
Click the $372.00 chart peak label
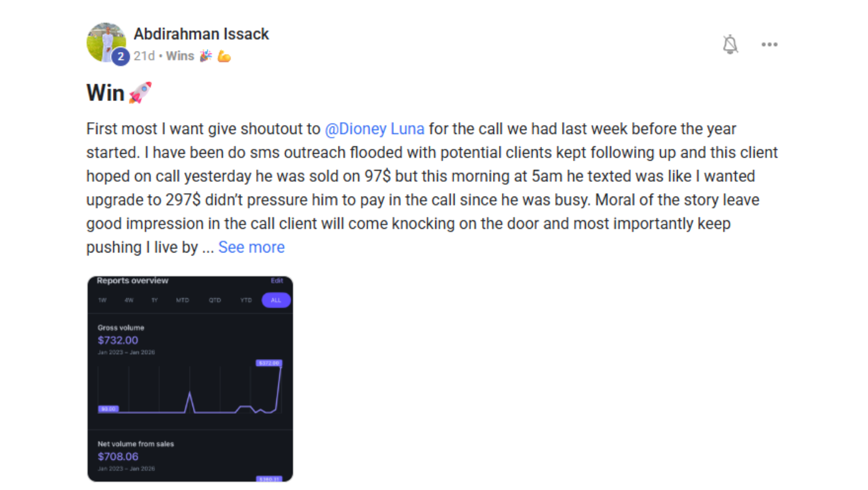click(268, 363)
